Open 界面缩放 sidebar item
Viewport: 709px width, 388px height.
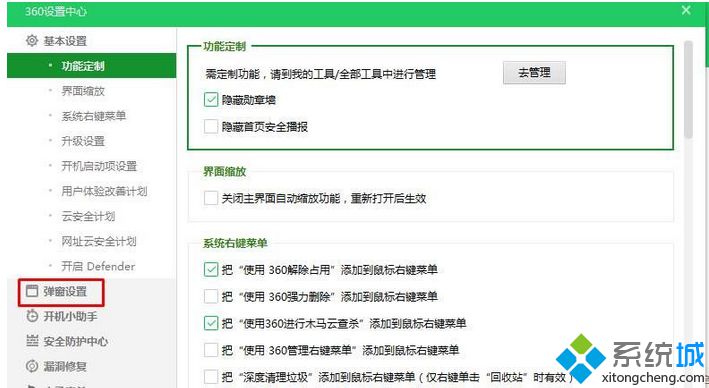pos(83,91)
